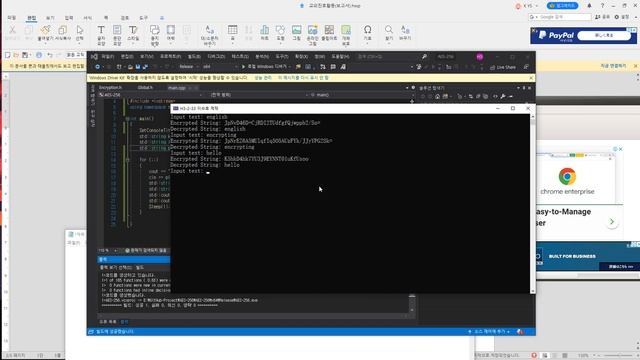
Task: Open Character Shape (T icon) in Hangul ribbon
Action: tap(101, 30)
